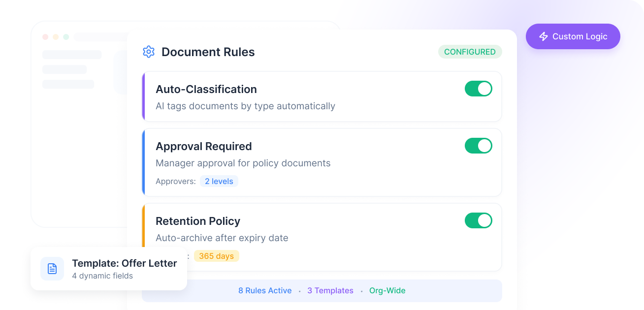Screen dimensions: 644x310
Task: Disable the Auto-Classification toggle
Action: tap(479, 89)
